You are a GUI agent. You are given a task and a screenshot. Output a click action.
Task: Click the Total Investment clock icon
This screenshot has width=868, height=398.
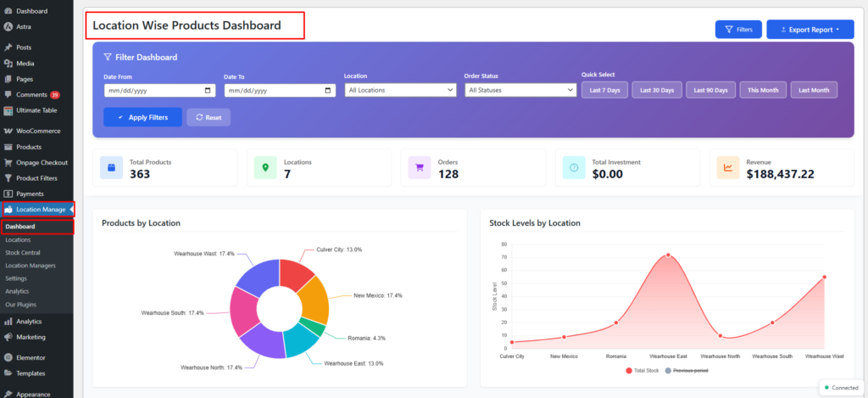click(x=574, y=167)
